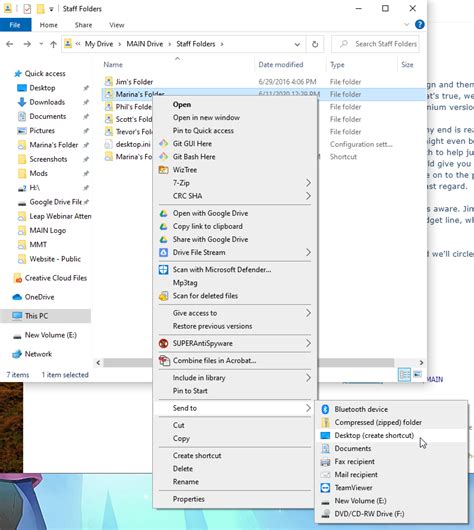Expand the Include in library submenu

tap(308, 378)
